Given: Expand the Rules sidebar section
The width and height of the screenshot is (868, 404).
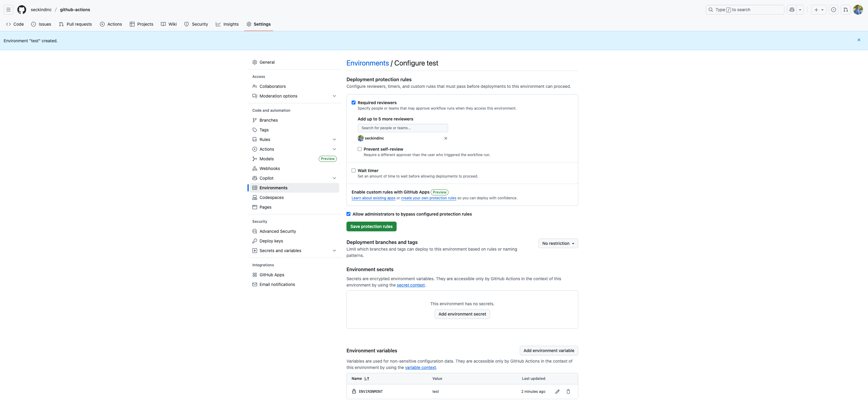Looking at the screenshot, I should pyautogui.click(x=334, y=139).
